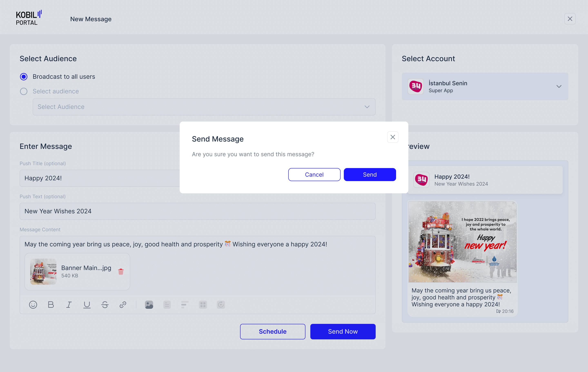Toggle italic formatting icon
588x372 pixels.
69,305
